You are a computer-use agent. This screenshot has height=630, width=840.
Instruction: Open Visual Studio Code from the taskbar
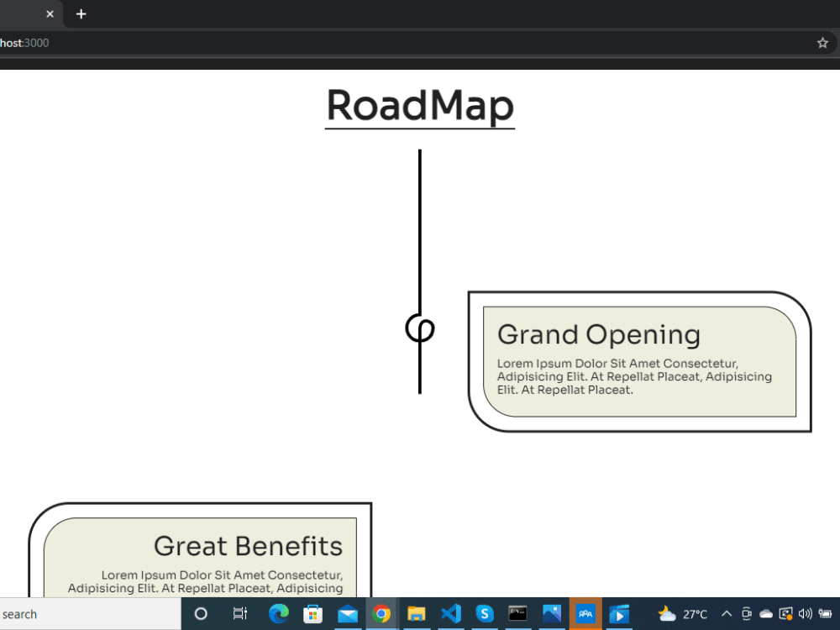451,614
